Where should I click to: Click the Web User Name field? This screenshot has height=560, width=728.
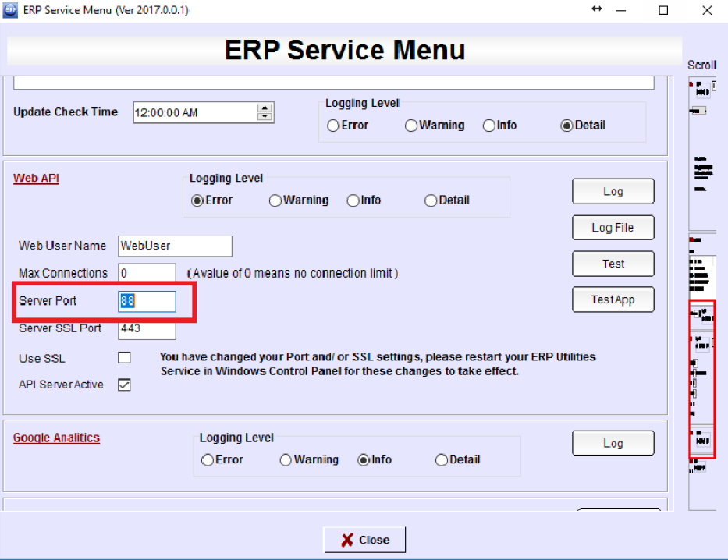175,246
